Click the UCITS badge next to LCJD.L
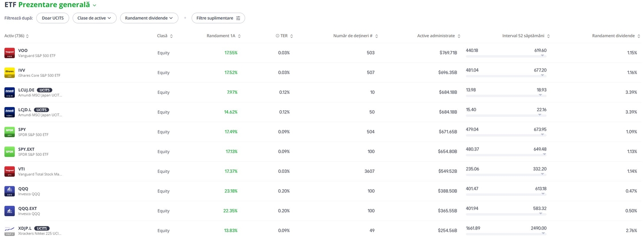 click(x=42, y=110)
